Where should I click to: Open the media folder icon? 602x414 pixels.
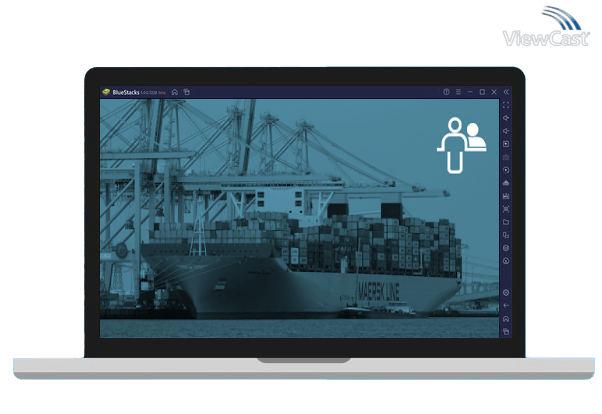click(506, 222)
